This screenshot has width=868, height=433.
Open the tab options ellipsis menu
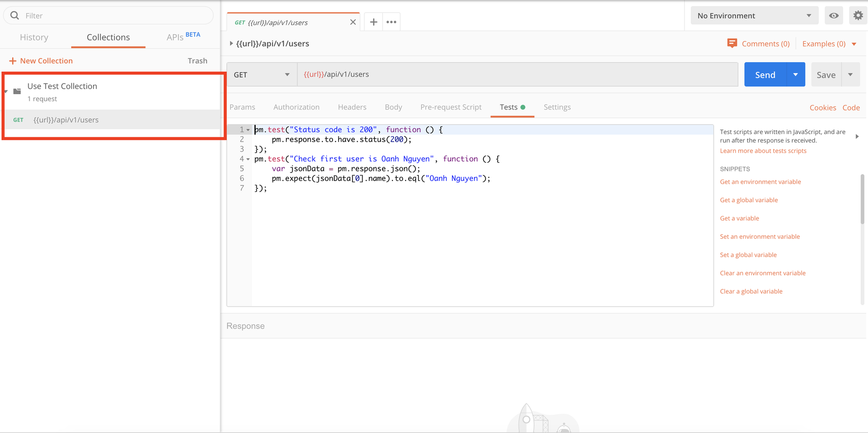point(391,22)
